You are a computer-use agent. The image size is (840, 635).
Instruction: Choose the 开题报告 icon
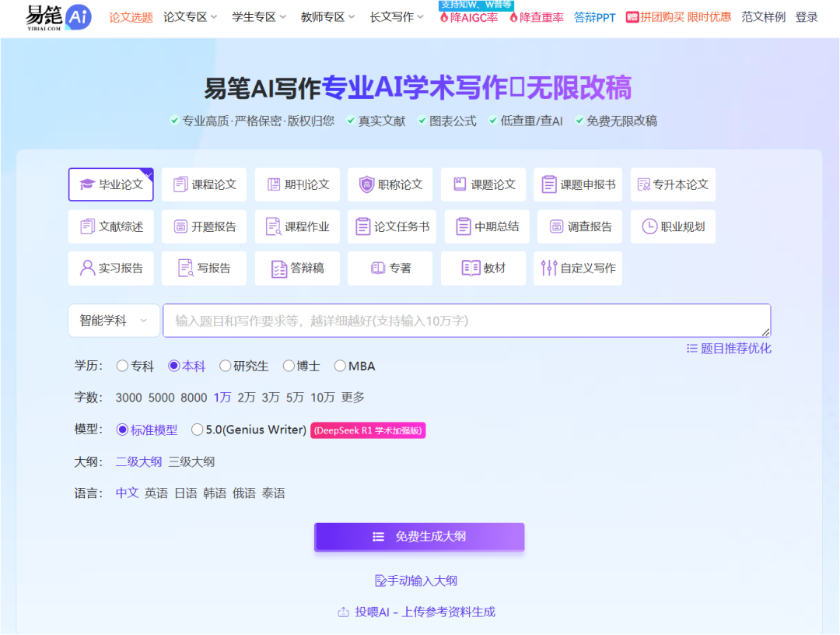click(x=180, y=226)
